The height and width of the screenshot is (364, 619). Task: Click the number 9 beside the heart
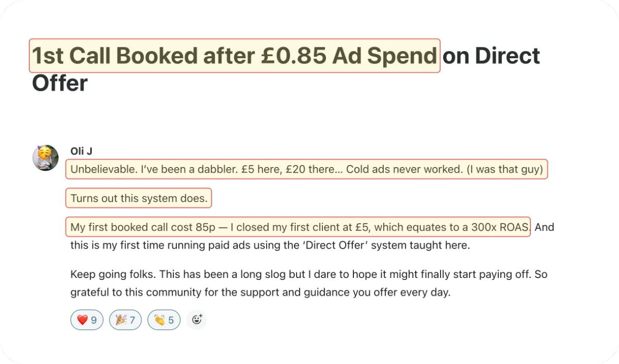click(x=94, y=320)
